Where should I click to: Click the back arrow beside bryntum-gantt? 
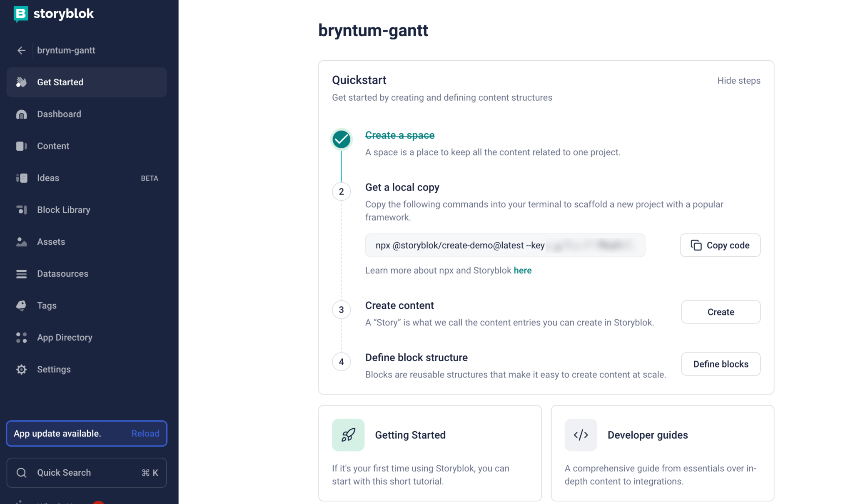coord(21,50)
